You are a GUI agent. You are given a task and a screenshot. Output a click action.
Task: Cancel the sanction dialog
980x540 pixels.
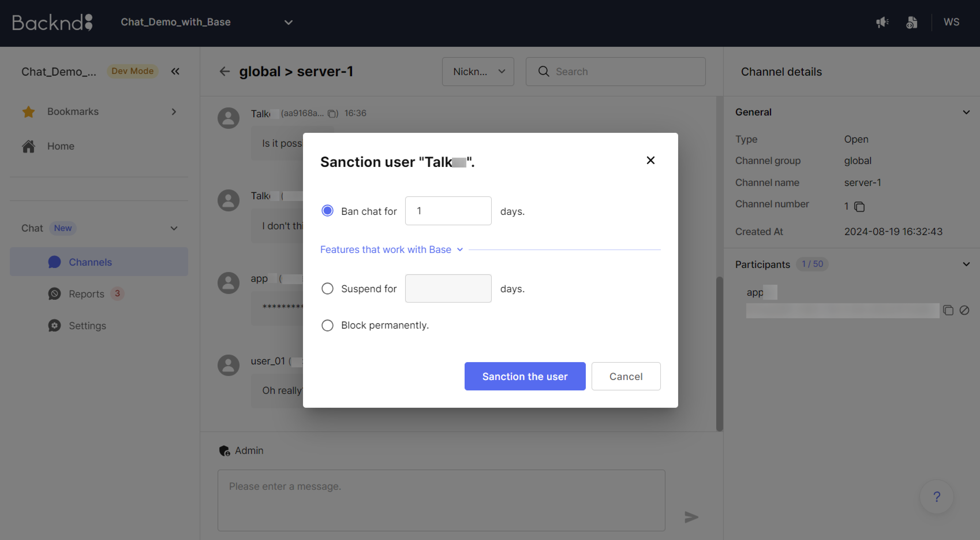626,376
